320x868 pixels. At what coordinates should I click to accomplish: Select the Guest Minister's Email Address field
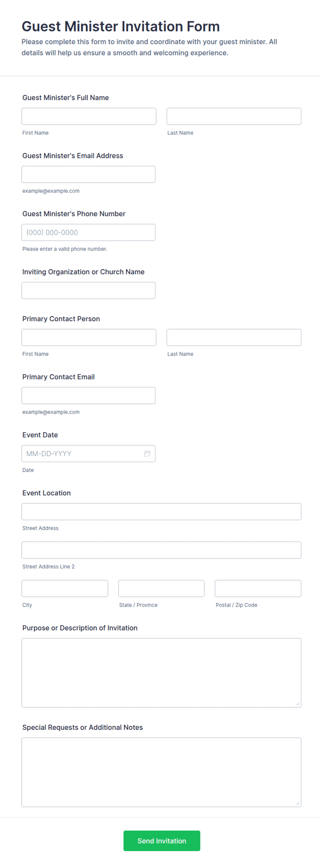coord(88,174)
